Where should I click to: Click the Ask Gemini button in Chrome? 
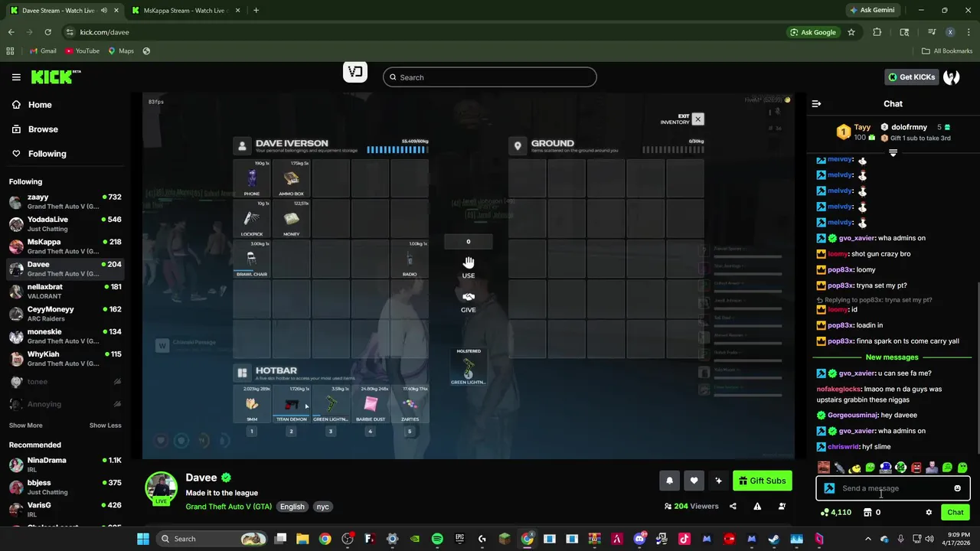tap(872, 10)
